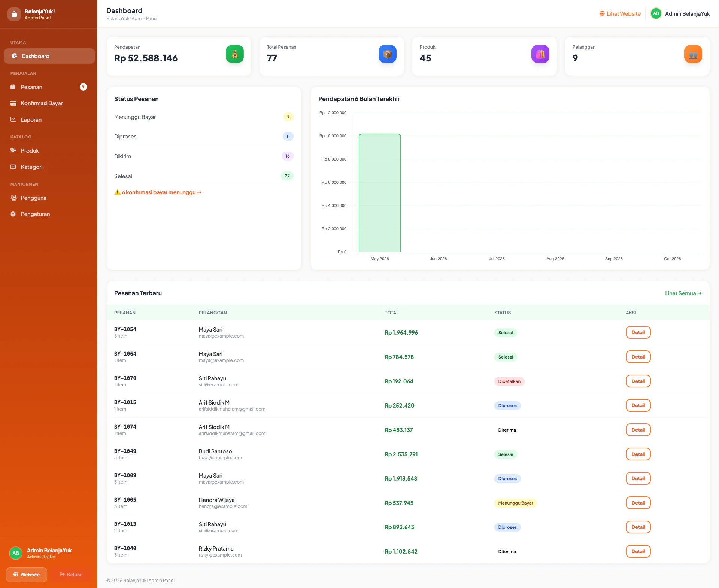Open Detail for order BY-1070
The image size is (719, 588).
coord(638,381)
